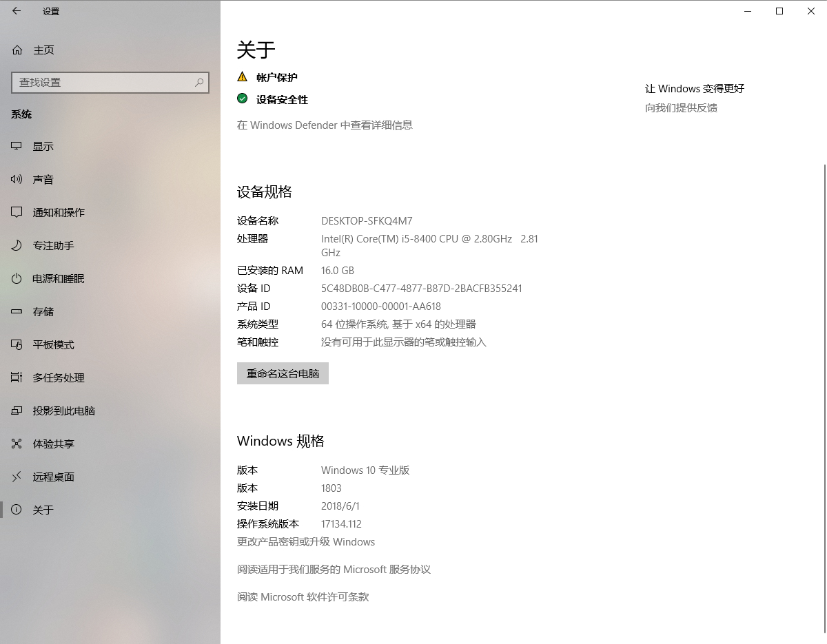Image resolution: width=827 pixels, height=644 pixels.
Task: Click the version value 1803
Action: point(331,488)
